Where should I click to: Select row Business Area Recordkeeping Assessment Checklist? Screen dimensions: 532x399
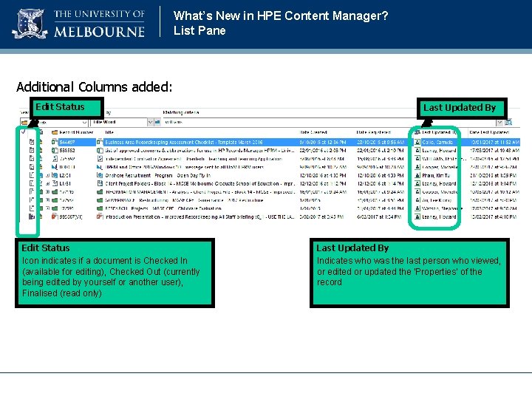coord(183,142)
